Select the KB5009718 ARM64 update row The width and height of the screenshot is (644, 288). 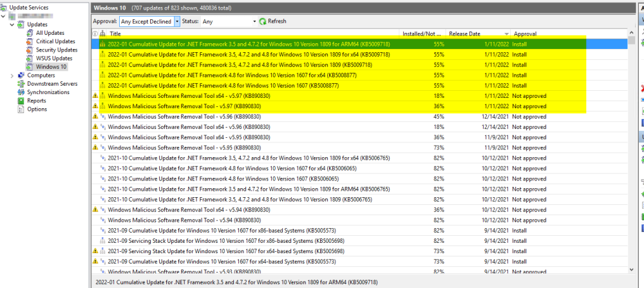(x=359, y=44)
